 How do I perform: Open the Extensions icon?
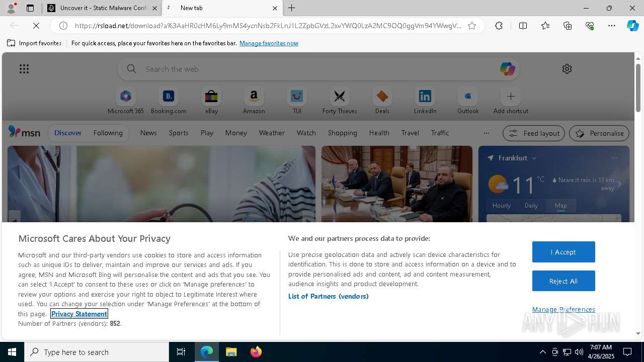[x=499, y=26]
